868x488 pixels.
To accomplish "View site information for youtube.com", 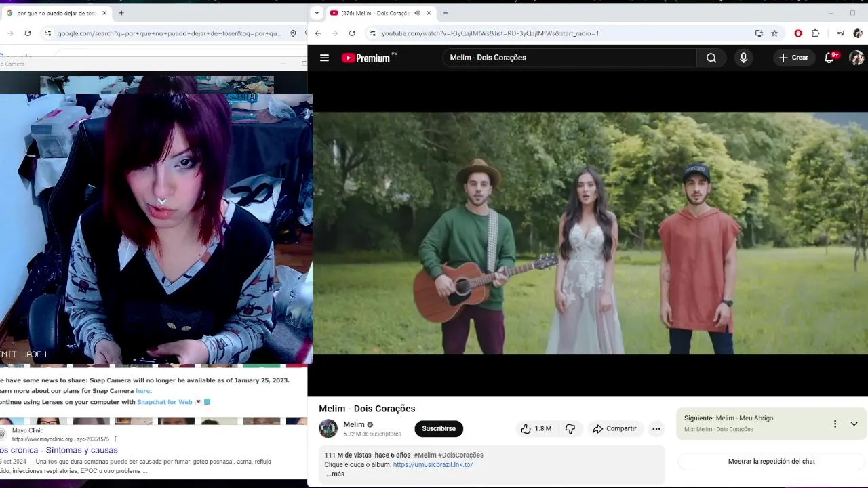I will coord(372,33).
